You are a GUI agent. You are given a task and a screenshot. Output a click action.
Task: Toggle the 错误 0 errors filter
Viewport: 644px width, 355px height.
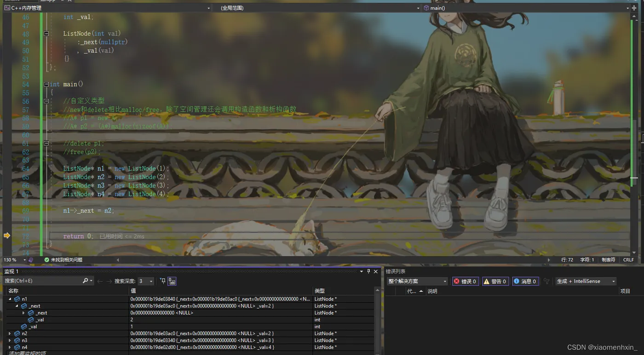click(x=465, y=281)
